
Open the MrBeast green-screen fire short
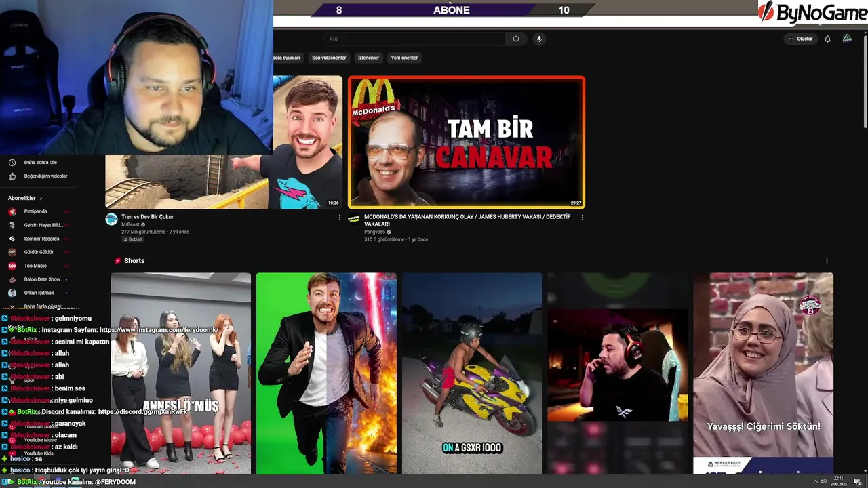(x=326, y=373)
